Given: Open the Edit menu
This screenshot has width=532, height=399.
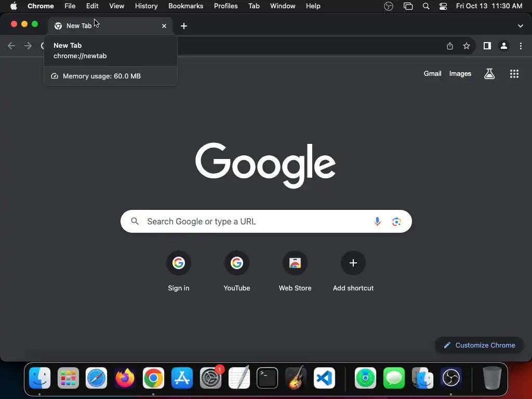Looking at the screenshot, I should point(92,6).
